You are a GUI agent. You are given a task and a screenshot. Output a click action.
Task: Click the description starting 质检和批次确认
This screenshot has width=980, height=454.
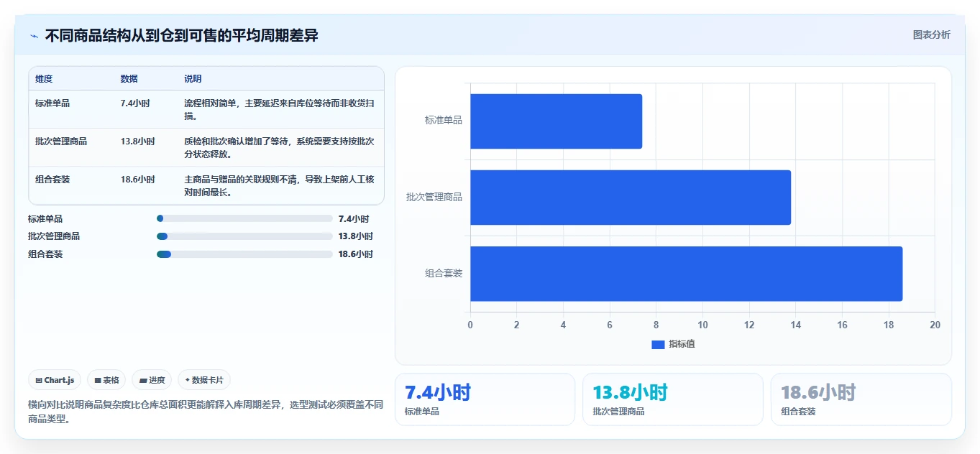pos(280,147)
